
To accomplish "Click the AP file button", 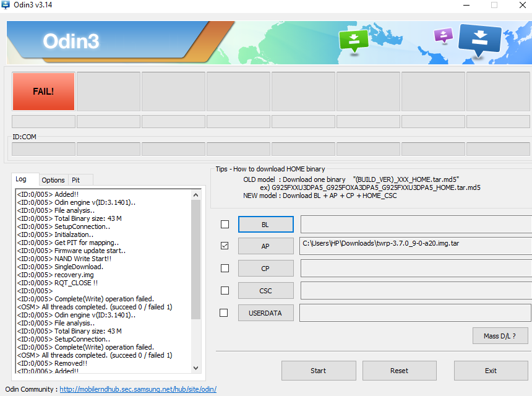I will click(x=265, y=246).
